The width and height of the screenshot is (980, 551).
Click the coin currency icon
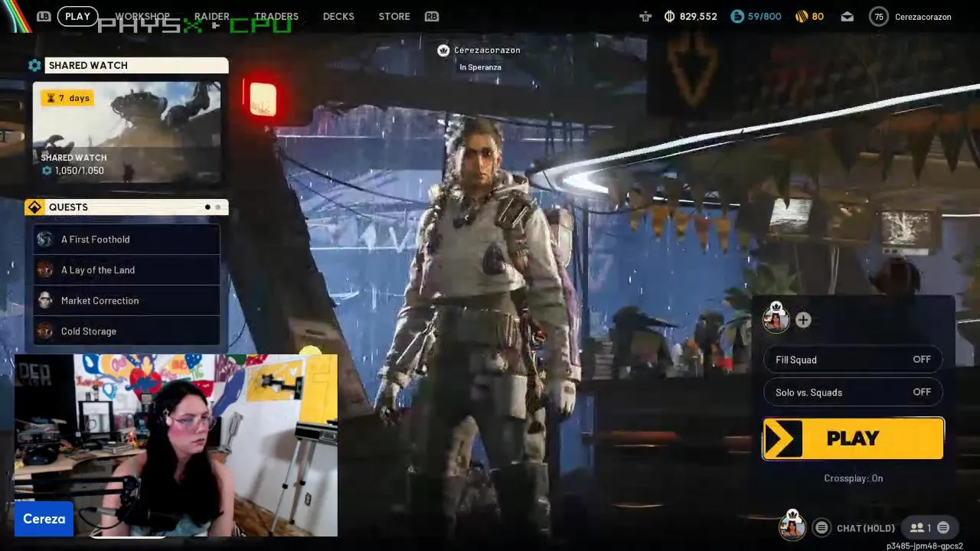(x=669, y=16)
